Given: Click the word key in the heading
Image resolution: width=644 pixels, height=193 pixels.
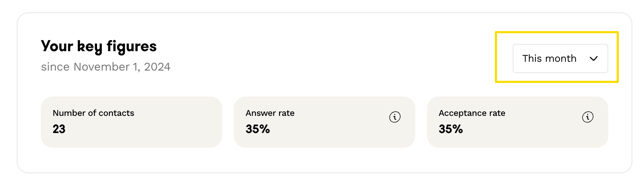Looking at the screenshot, I should (90, 47).
